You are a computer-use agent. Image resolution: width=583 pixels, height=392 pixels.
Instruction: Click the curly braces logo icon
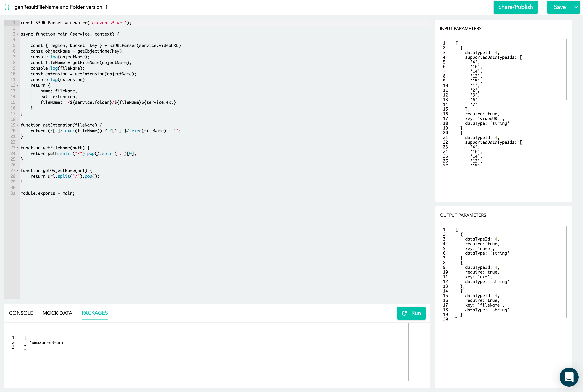[7, 7]
